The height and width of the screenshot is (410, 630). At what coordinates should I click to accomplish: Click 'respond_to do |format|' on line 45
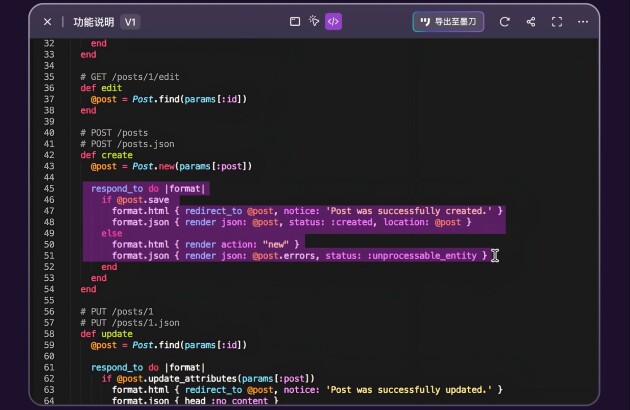(148, 189)
